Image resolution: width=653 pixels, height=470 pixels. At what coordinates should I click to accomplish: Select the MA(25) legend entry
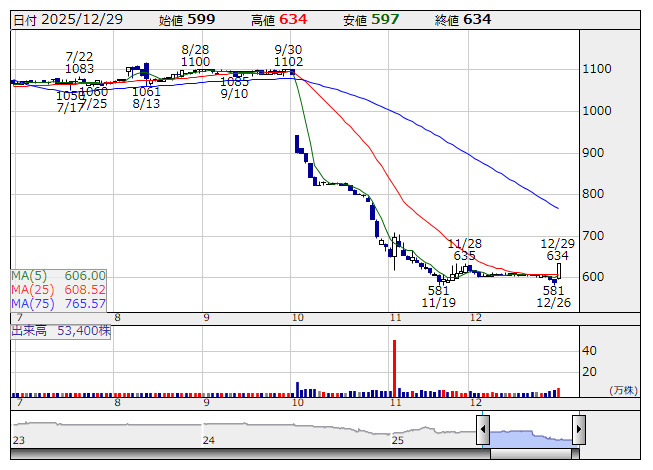[58, 289]
